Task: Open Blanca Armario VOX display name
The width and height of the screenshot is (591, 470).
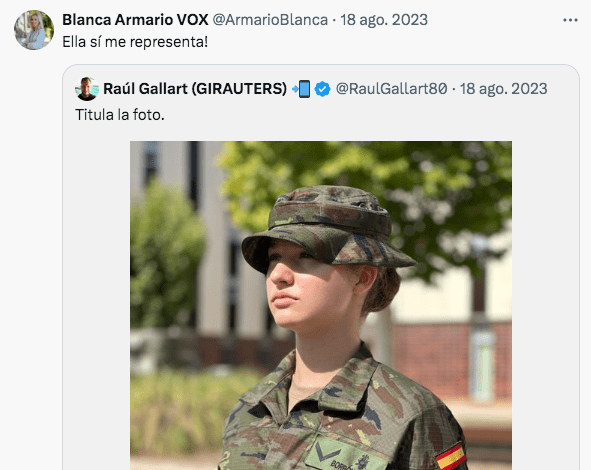Action: (135, 20)
